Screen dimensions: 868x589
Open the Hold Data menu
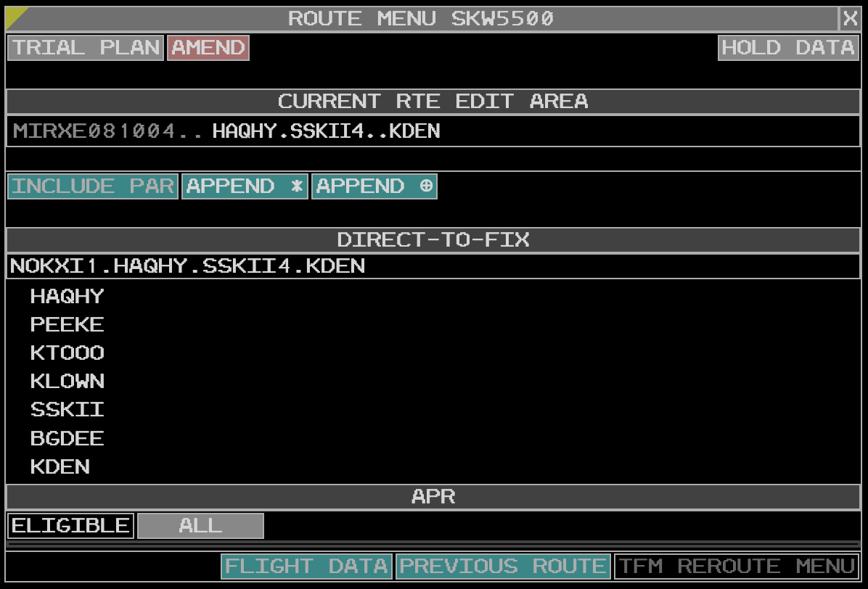tap(787, 48)
